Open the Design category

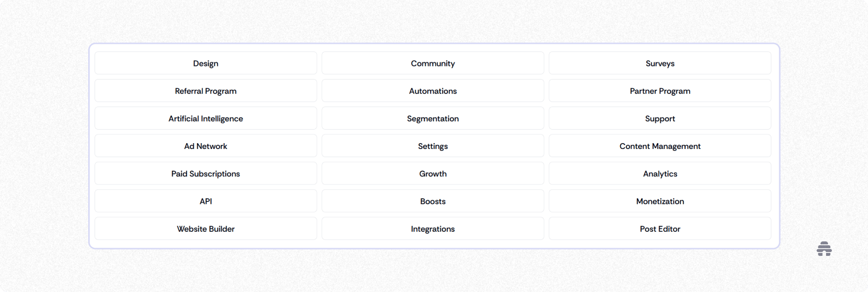click(205, 63)
